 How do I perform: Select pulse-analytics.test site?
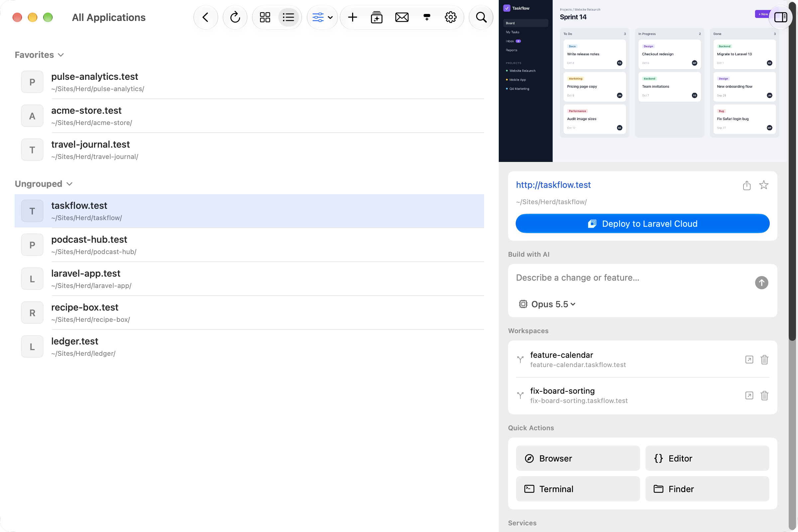pyautogui.click(x=249, y=82)
